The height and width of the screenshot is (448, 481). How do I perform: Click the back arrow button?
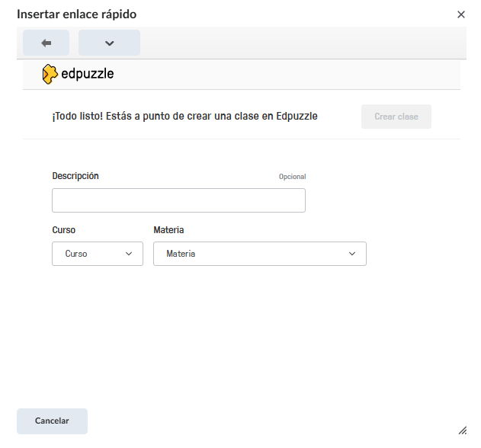[46, 43]
